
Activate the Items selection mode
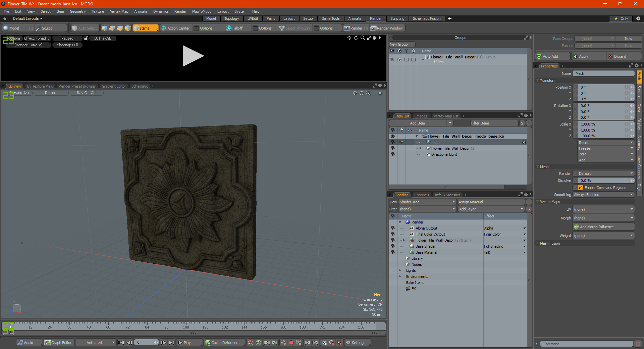(x=145, y=28)
